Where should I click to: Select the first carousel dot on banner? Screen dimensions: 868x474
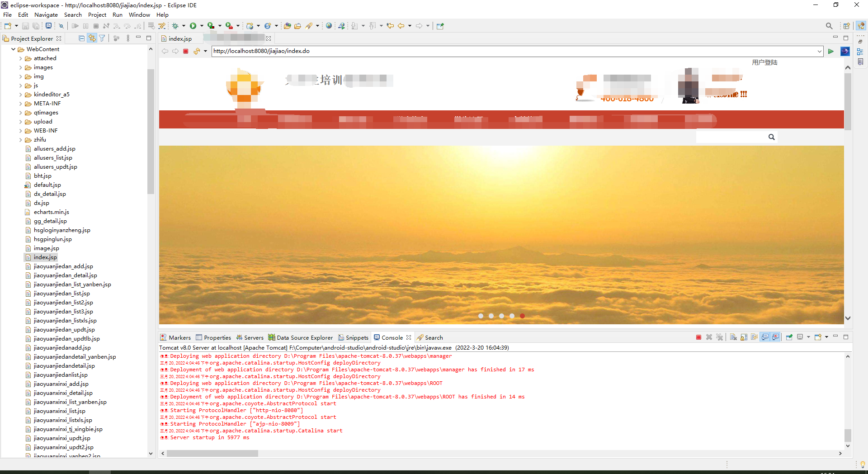point(481,316)
